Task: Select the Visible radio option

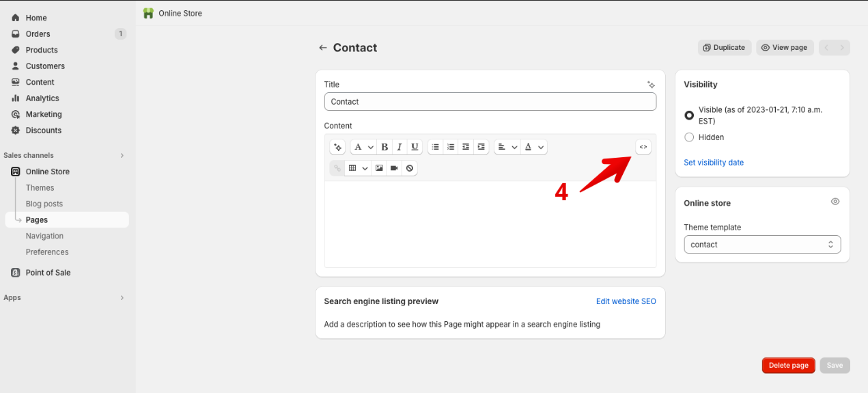Action: 689,116
